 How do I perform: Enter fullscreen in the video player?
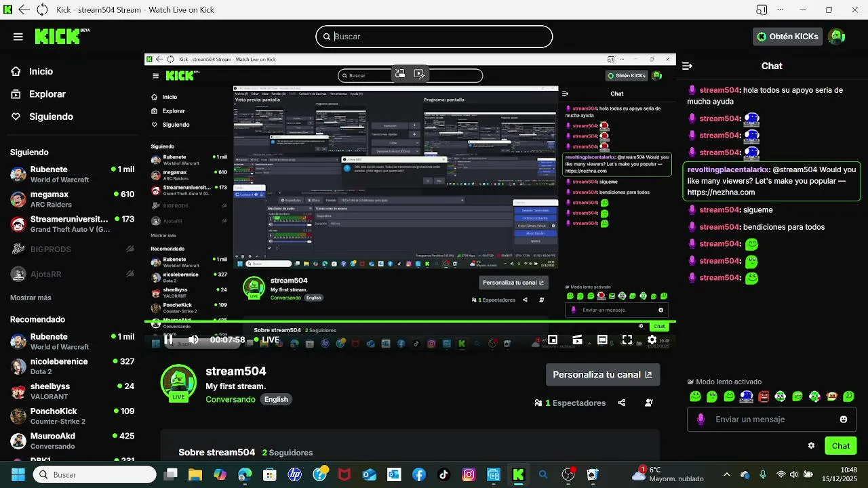(x=627, y=340)
